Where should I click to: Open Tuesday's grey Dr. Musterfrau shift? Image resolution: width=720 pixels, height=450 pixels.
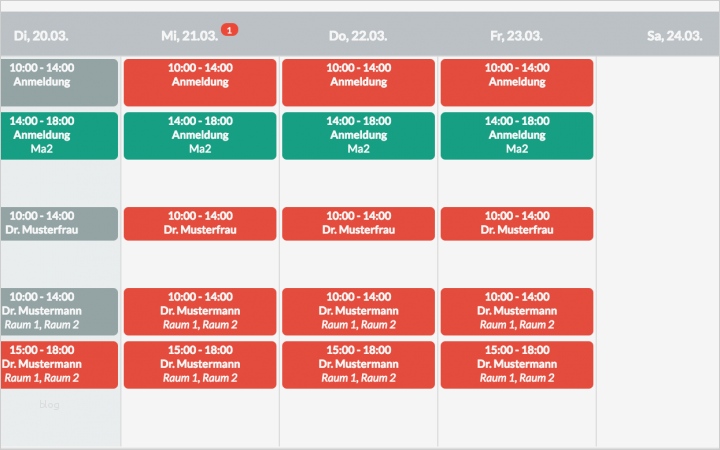coord(58,223)
